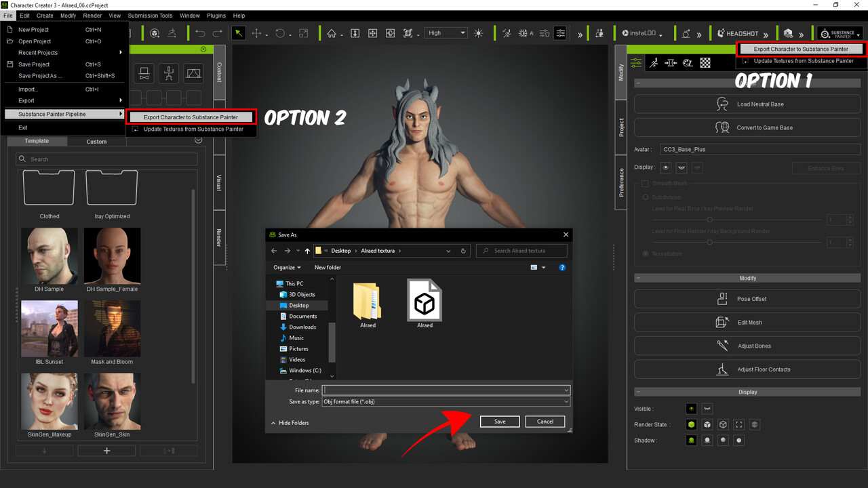Open the Edit menu
Viewport: 868px width, 488px height.
24,16
